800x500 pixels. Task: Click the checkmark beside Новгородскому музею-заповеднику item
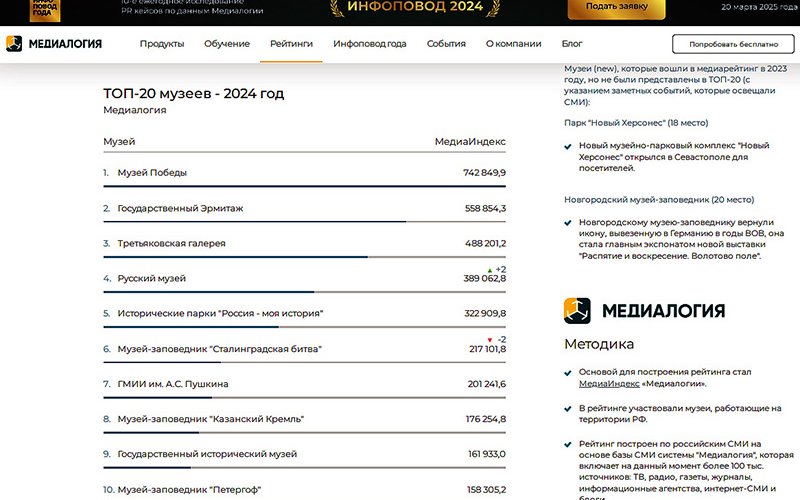[568, 223]
